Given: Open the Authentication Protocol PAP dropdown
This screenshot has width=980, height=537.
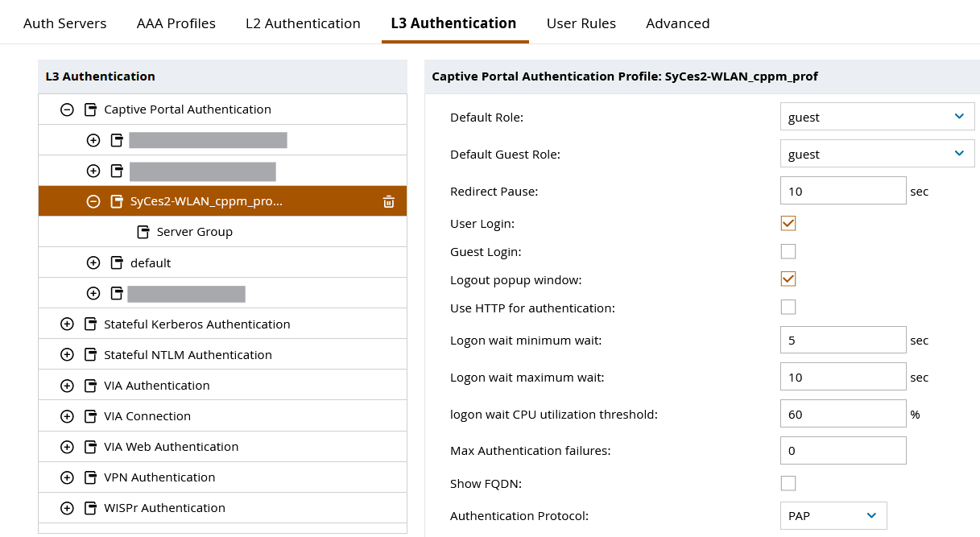Looking at the screenshot, I should click(x=833, y=515).
